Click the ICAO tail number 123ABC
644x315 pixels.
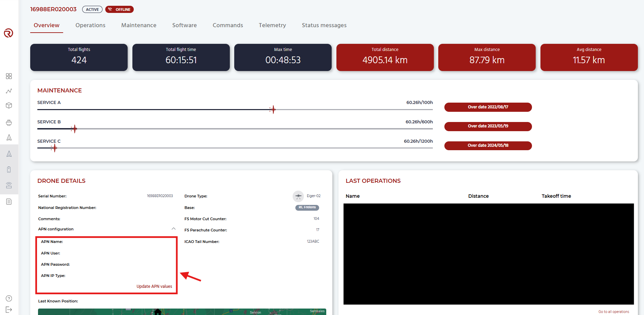click(313, 241)
